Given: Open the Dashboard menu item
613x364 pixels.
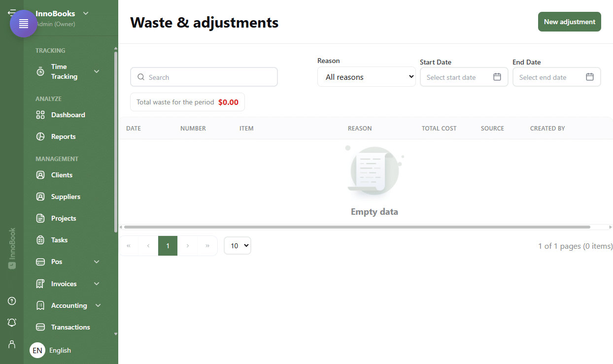Looking at the screenshot, I should 68,115.
